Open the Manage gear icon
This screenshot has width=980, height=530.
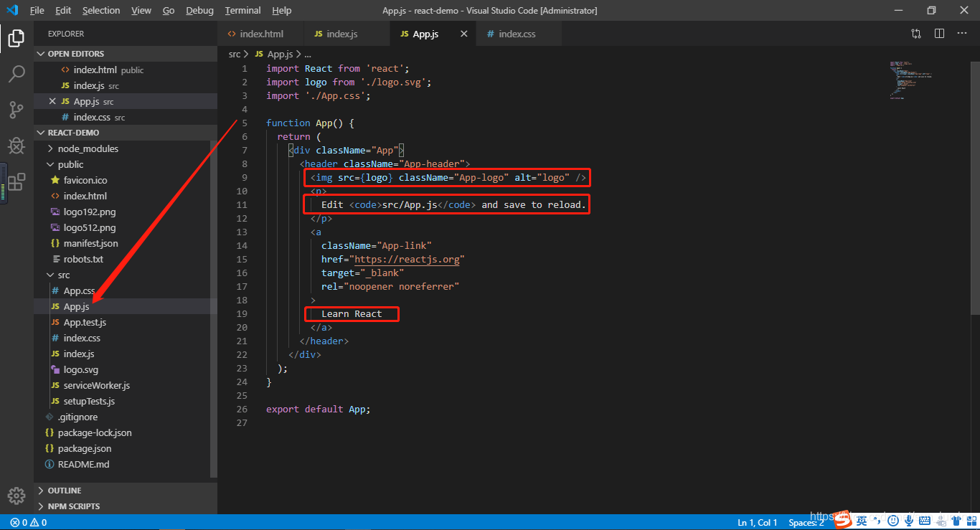click(x=17, y=496)
